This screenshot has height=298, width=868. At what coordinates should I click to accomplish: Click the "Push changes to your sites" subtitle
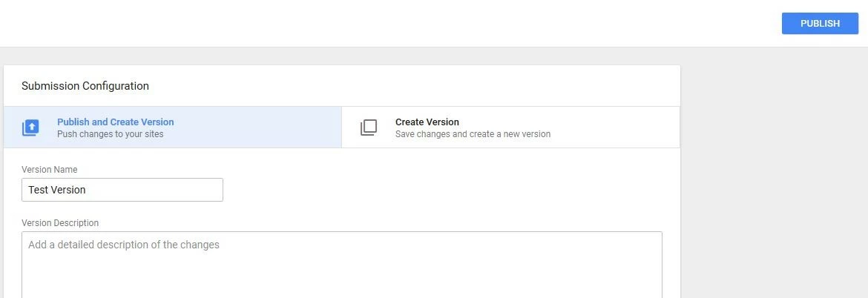[110, 134]
